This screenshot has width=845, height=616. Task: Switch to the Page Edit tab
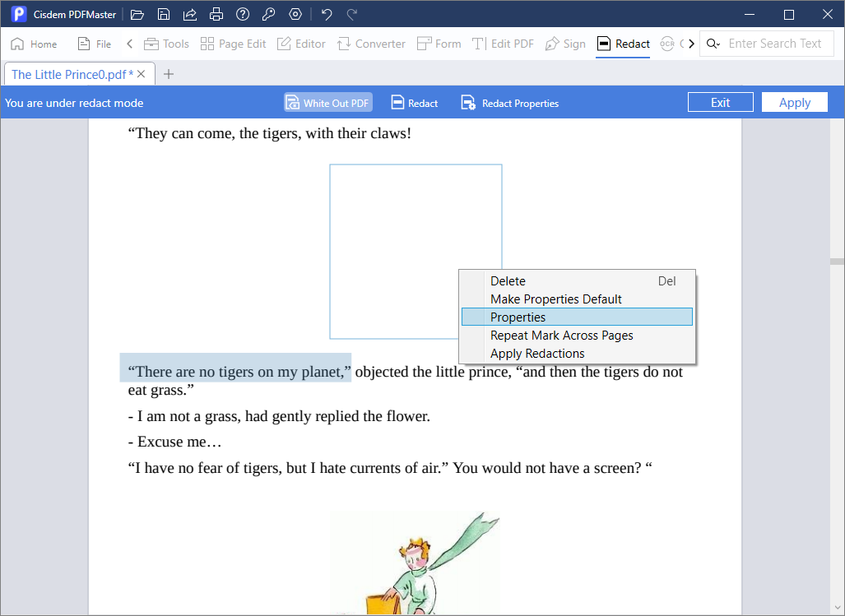[x=234, y=44]
